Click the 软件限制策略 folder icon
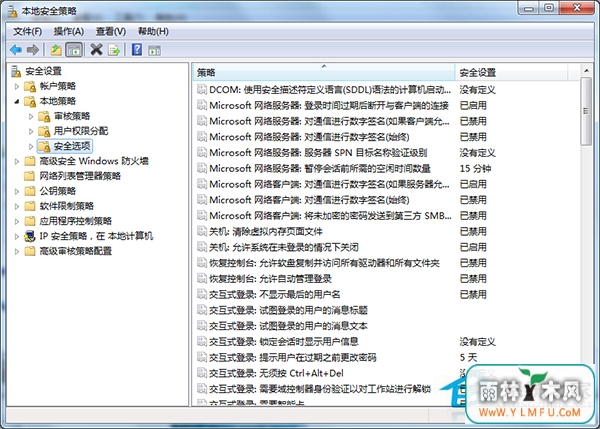 pos(30,206)
